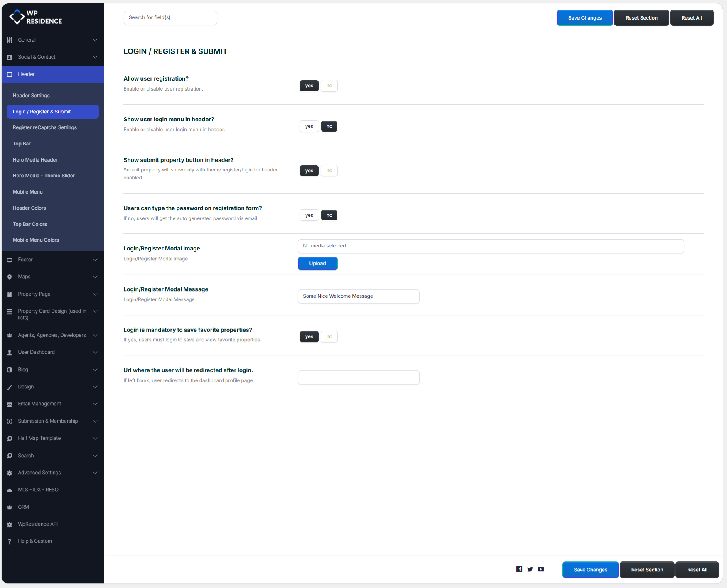Open Register reCaptcha Settings submenu
The width and height of the screenshot is (727, 588).
coord(45,127)
